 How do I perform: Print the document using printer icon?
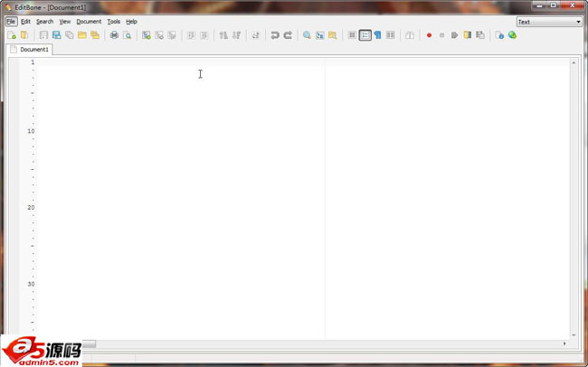(x=114, y=35)
